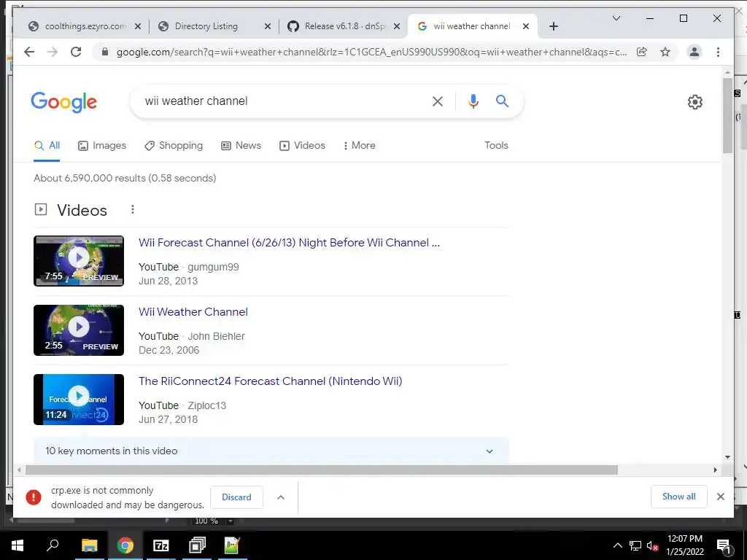Discard the crp.exe download
Image resolution: width=747 pixels, height=560 pixels.
tap(236, 497)
